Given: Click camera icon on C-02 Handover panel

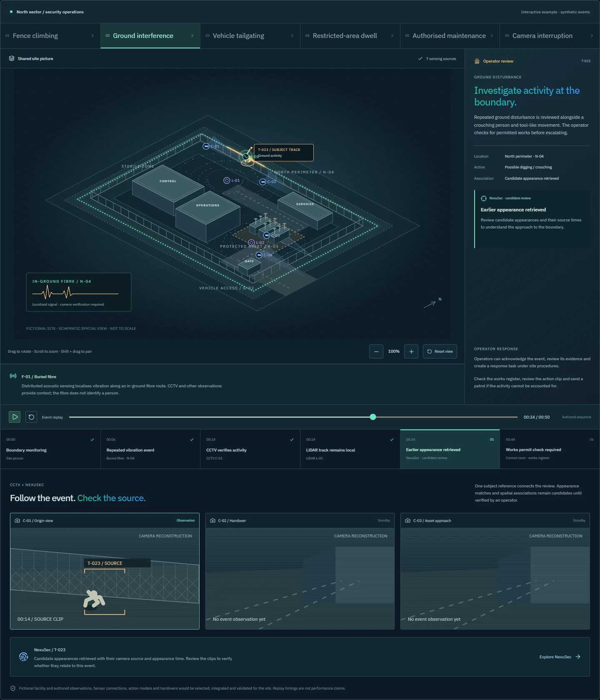Looking at the screenshot, I should 212,521.
